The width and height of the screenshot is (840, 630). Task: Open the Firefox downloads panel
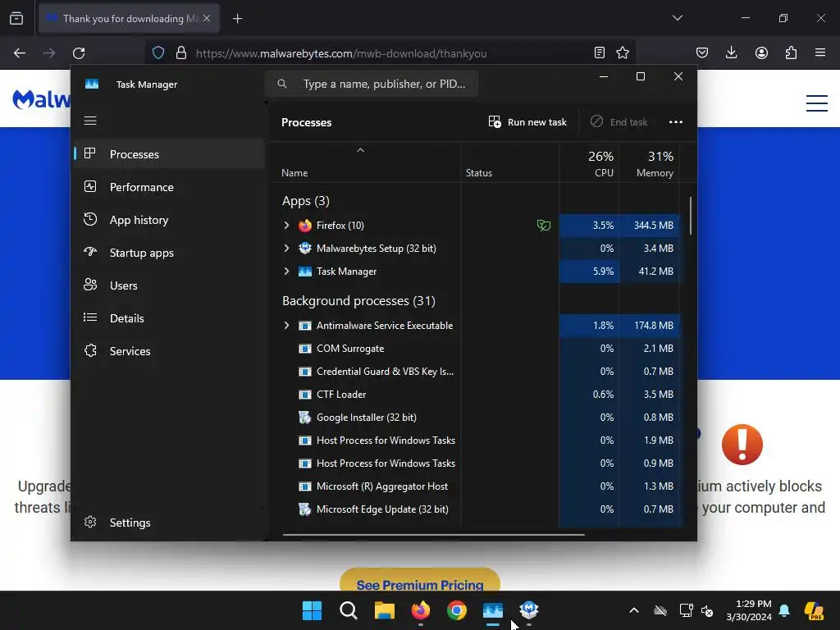pos(731,52)
